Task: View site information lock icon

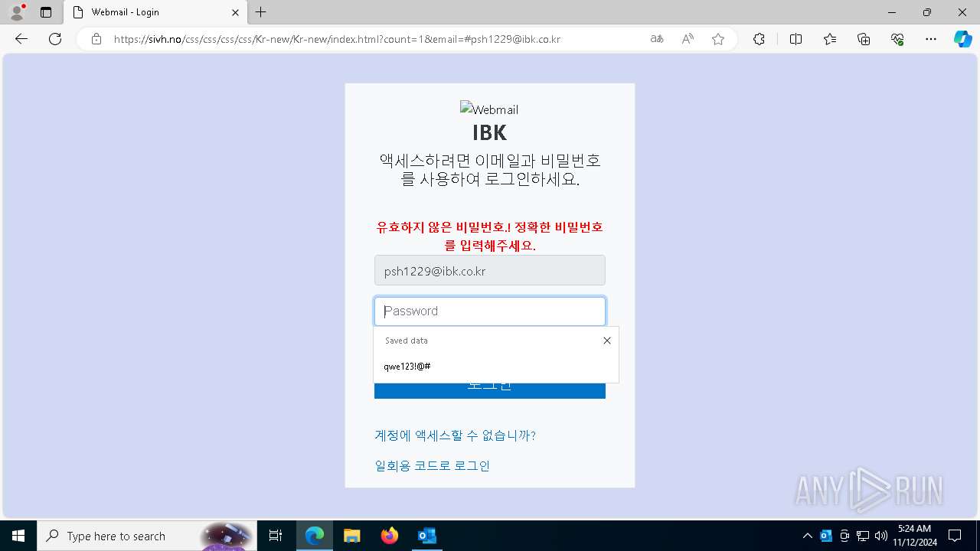Action: (x=96, y=39)
